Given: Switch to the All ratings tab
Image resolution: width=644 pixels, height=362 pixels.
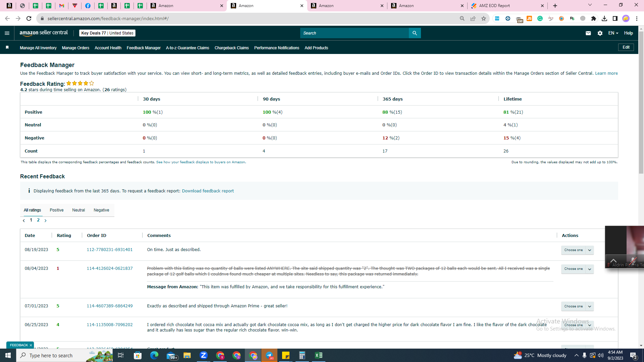Looking at the screenshot, I should pos(32,210).
